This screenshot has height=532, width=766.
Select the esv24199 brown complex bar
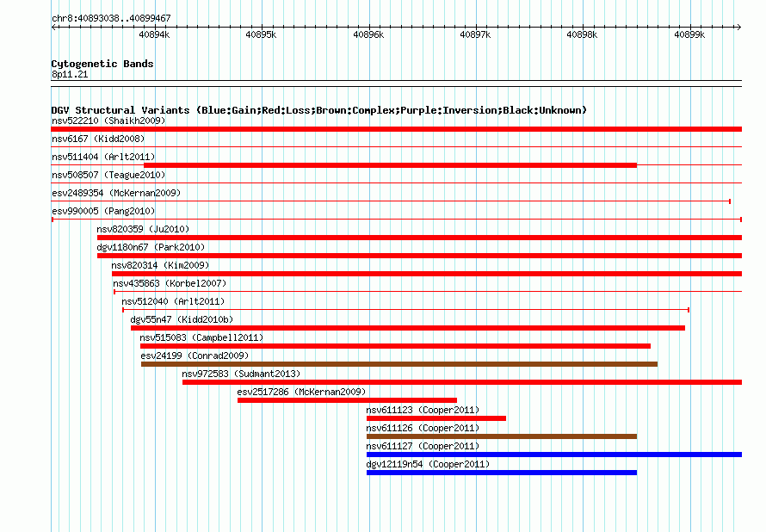pyautogui.click(x=399, y=364)
